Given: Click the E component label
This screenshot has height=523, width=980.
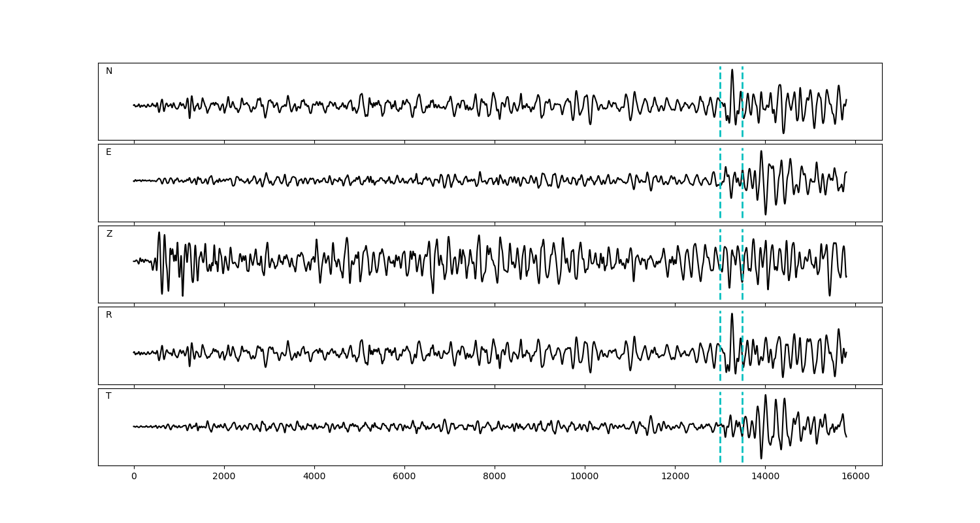Looking at the screenshot, I should [x=108, y=152].
